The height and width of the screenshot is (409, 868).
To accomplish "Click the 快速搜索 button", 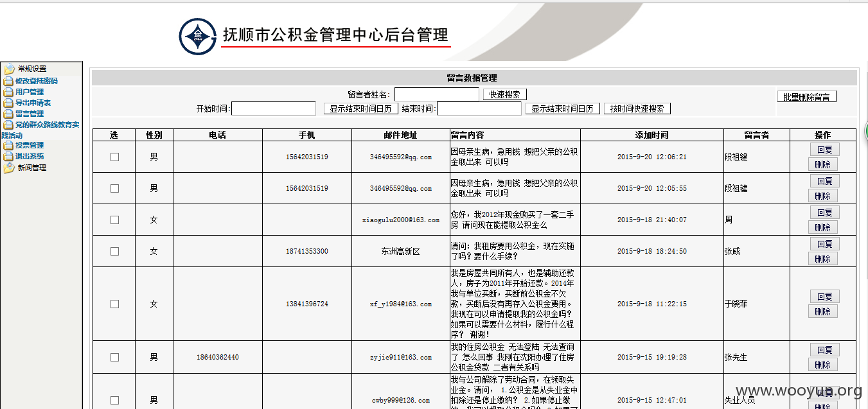I will pos(505,94).
